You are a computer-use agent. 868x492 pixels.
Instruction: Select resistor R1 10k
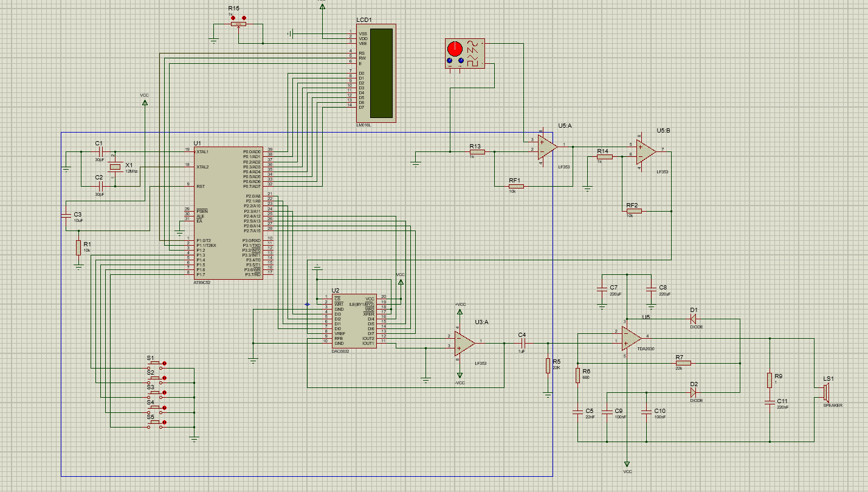click(x=78, y=248)
